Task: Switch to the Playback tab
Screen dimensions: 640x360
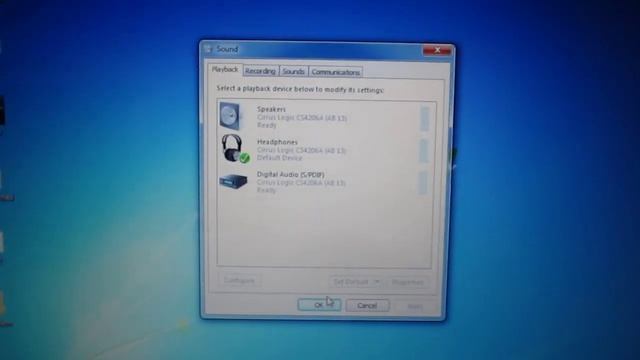Action: (225, 70)
